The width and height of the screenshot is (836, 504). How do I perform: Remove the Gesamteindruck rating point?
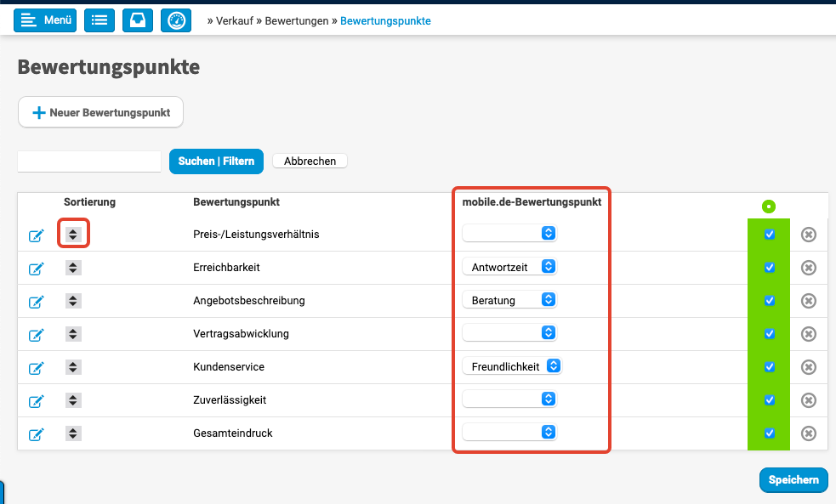(809, 433)
